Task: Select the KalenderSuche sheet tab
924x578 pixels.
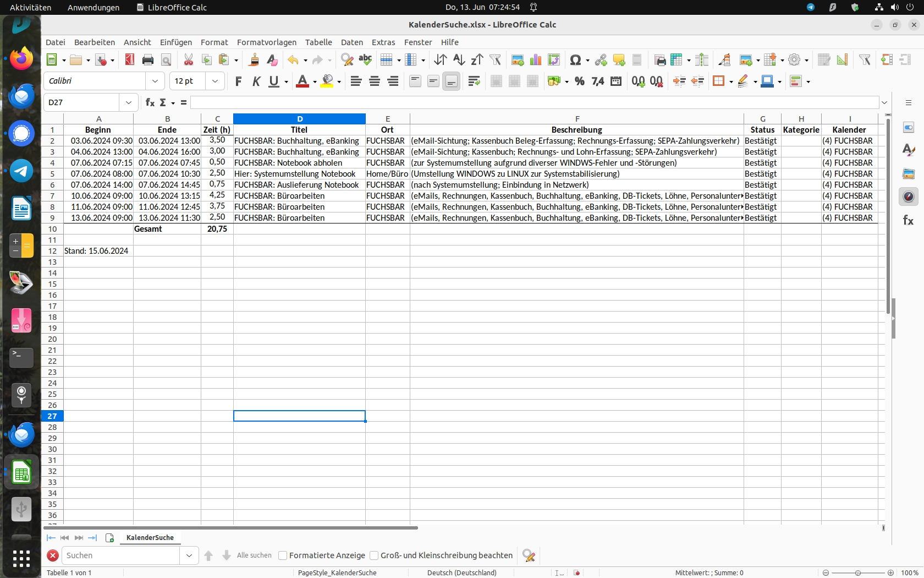Action: tap(150, 538)
